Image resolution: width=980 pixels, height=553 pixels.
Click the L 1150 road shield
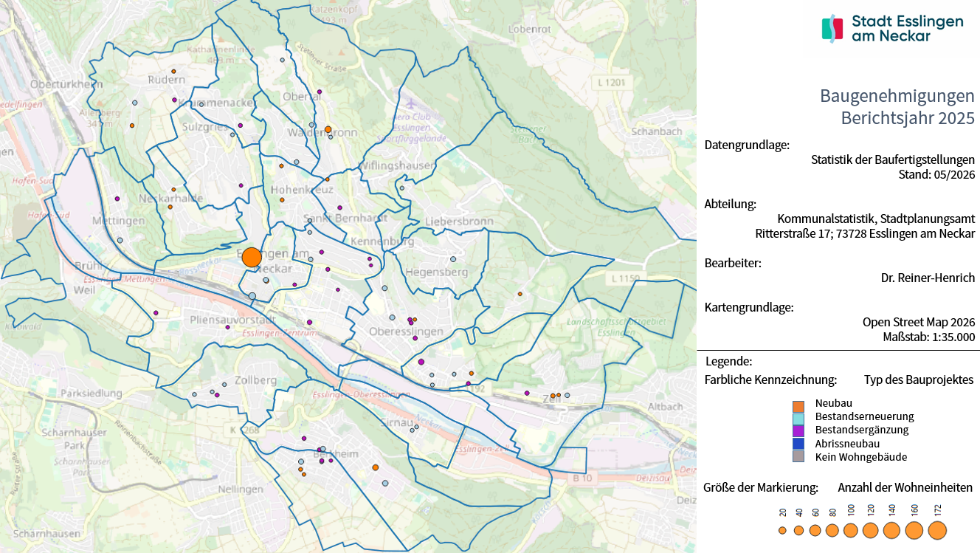pyautogui.click(x=625, y=278)
